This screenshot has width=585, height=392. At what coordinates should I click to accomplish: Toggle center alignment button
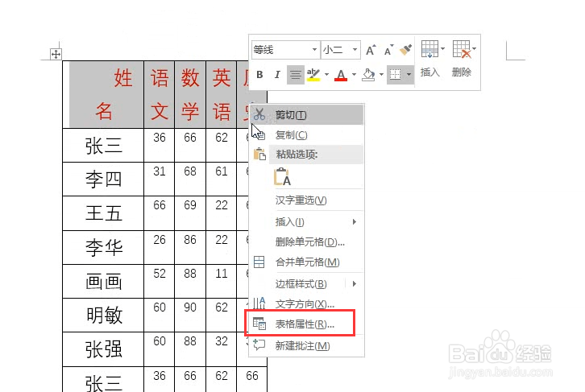point(296,75)
